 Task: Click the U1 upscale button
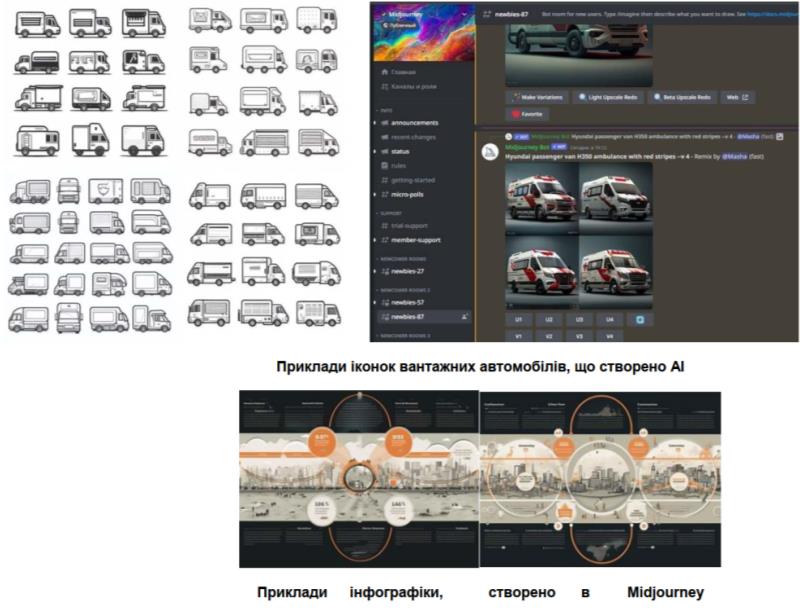[518, 319]
